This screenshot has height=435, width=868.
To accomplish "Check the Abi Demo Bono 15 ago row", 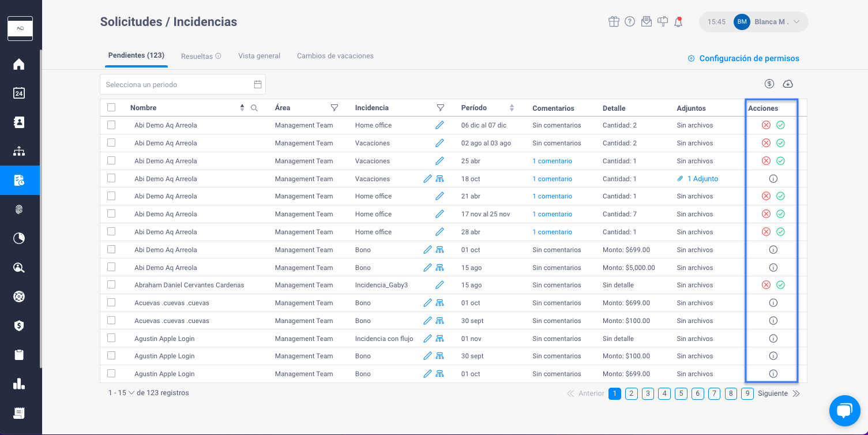I will pos(111,267).
